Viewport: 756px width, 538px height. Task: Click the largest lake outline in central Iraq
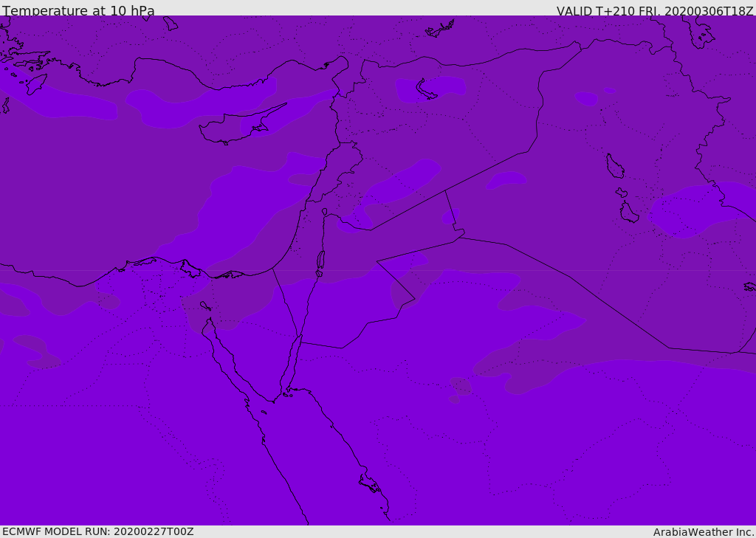(614, 166)
